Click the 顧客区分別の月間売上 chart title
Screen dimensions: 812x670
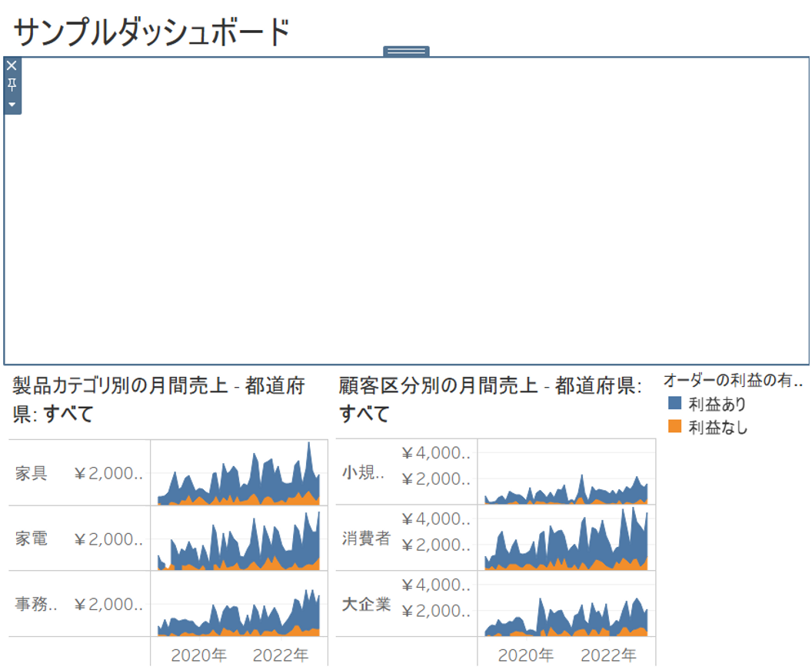coord(490,399)
